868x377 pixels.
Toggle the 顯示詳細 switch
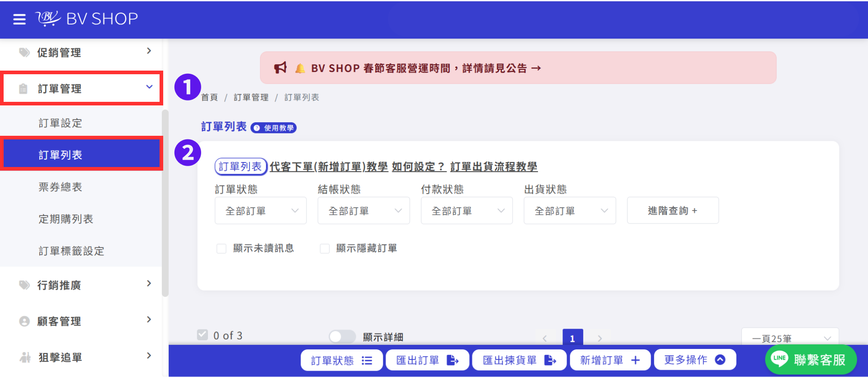tap(342, 336)
